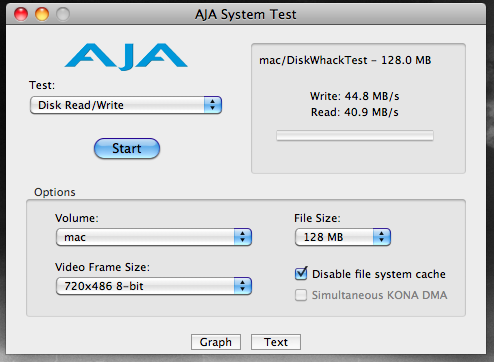
Task: Click the File Size: label
Action: coord(317,218)
